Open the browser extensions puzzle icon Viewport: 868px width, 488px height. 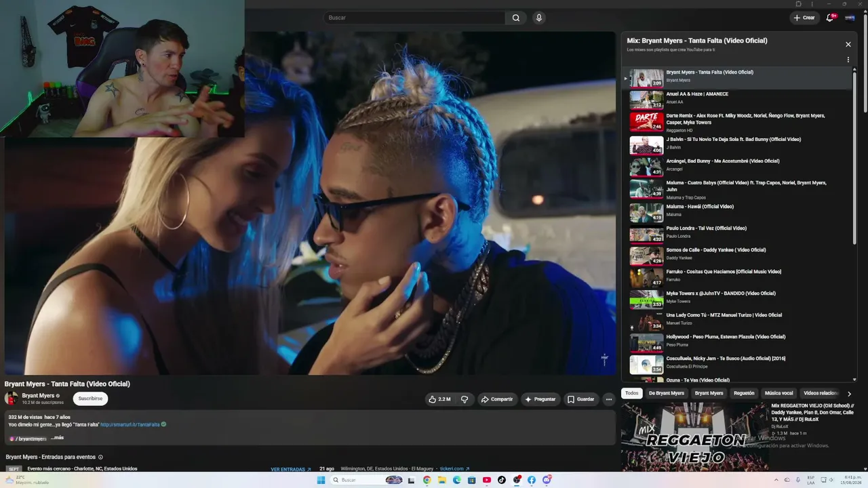point(798,3)
